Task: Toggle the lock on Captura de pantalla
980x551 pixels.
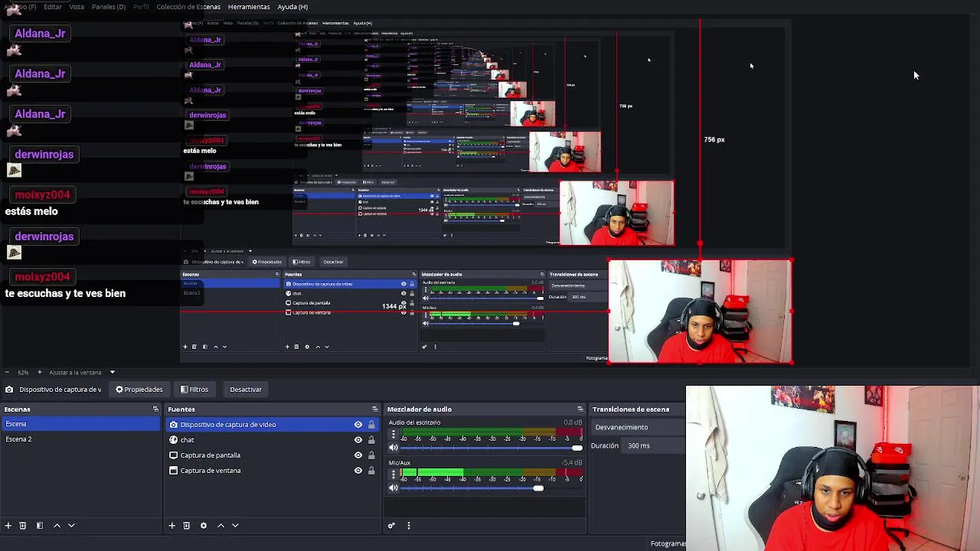Action: point(371,455)
